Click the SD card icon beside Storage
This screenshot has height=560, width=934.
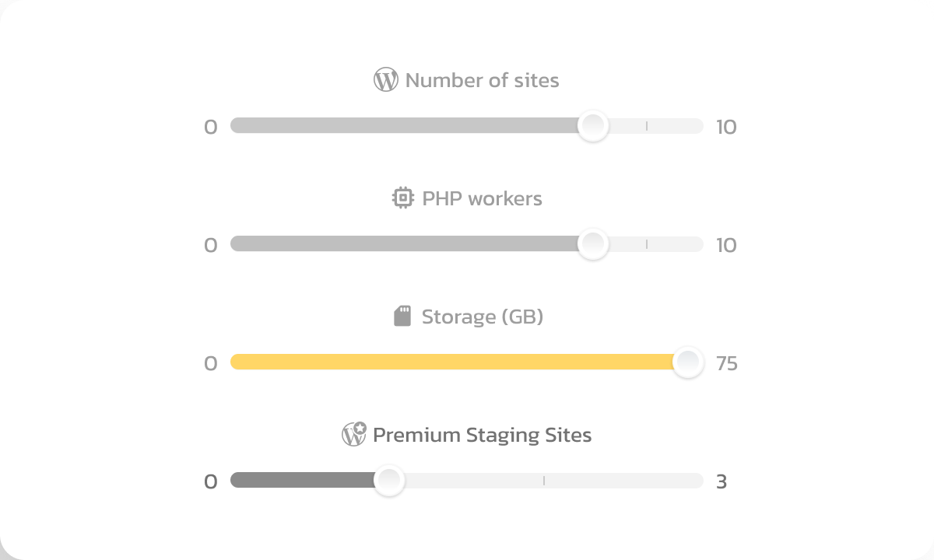402,317
